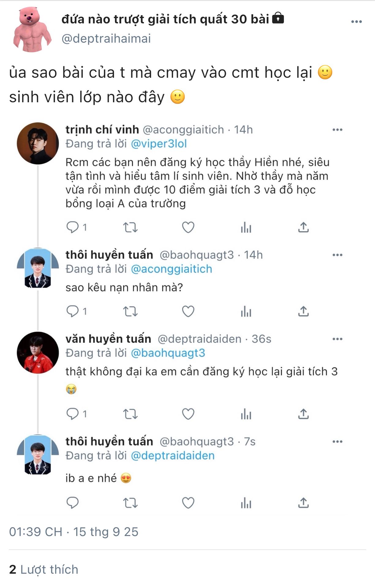Like the 'ib a e nhé' reply
Viewport: 375px width, 588px height.
point(188,503)
